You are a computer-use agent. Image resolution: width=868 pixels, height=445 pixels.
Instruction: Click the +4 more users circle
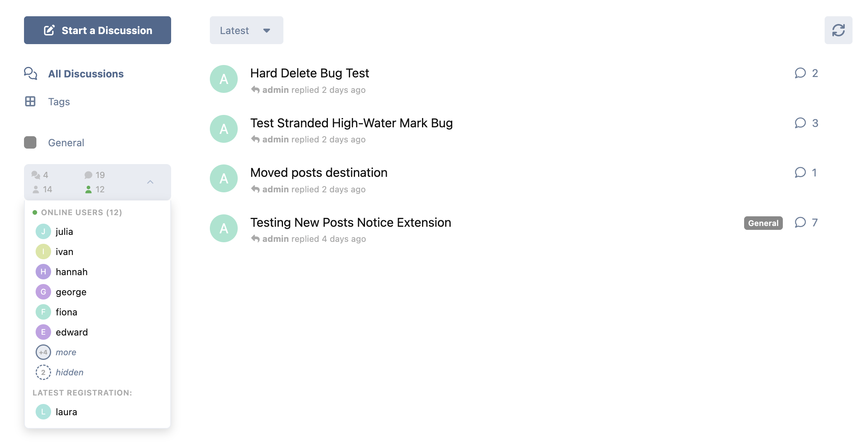(43, 352)
